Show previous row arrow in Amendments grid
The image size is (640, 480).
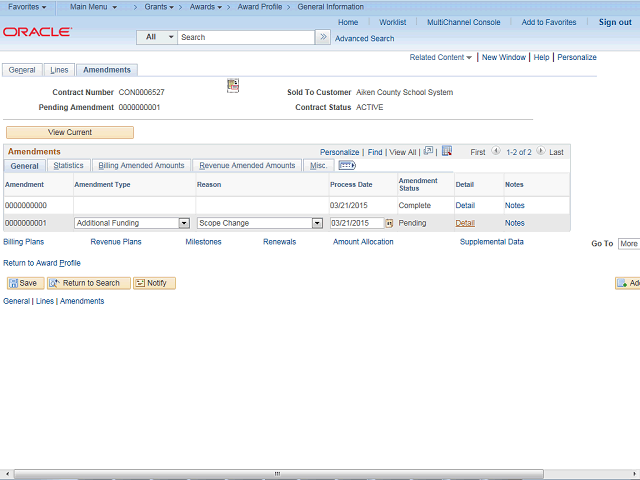coord(496,151)
